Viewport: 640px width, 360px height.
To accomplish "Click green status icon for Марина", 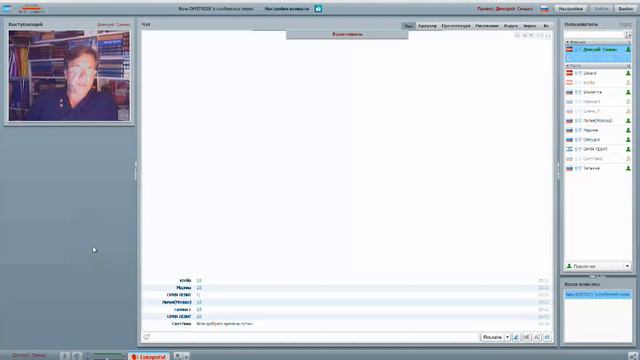I will pyautogui.click(x=628, y=130).
